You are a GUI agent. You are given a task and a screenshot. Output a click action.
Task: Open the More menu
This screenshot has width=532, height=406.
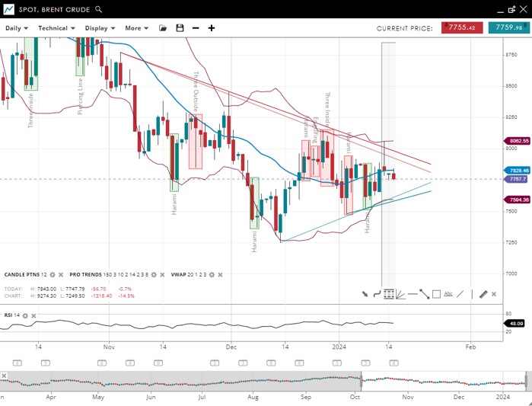click(x=137, y=28)
